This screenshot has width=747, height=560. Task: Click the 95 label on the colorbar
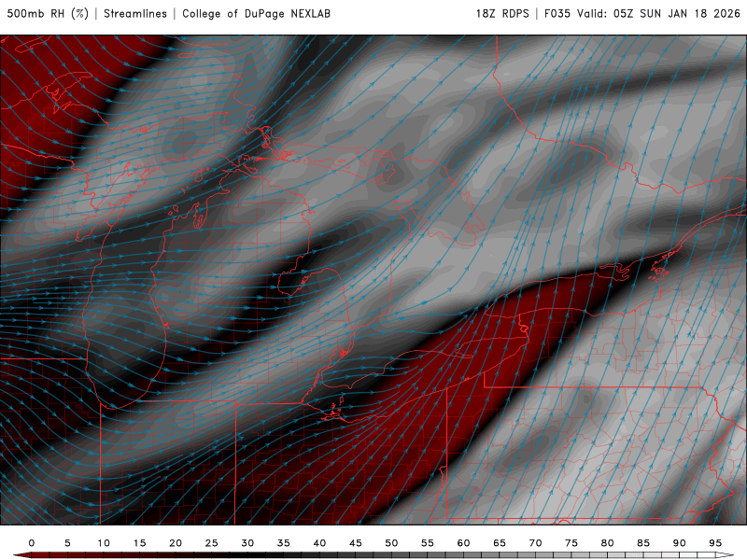click(715, 543)
